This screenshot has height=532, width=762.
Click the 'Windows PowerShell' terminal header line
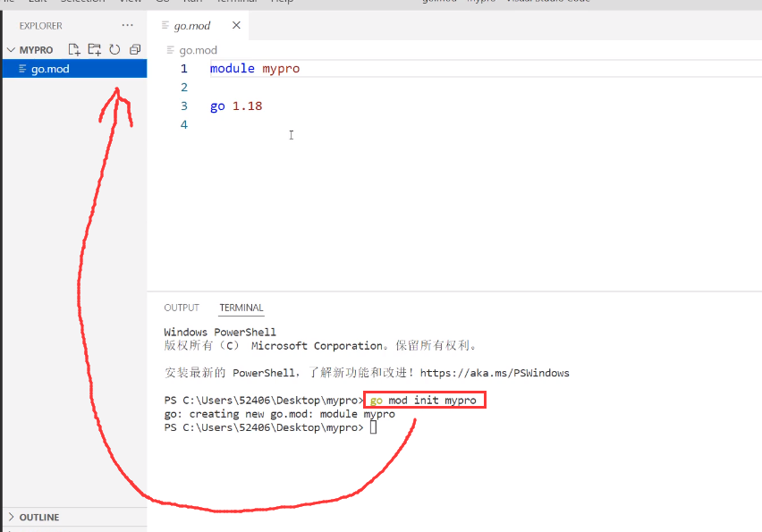tap(220, 333)
